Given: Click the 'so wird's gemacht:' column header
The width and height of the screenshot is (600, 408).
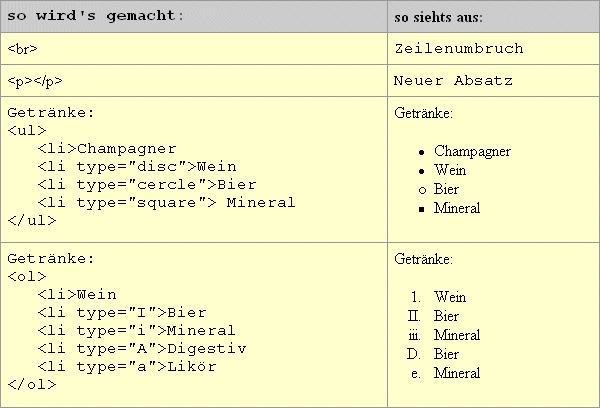Looking at the screenshot, I should (x=95, y=16).
